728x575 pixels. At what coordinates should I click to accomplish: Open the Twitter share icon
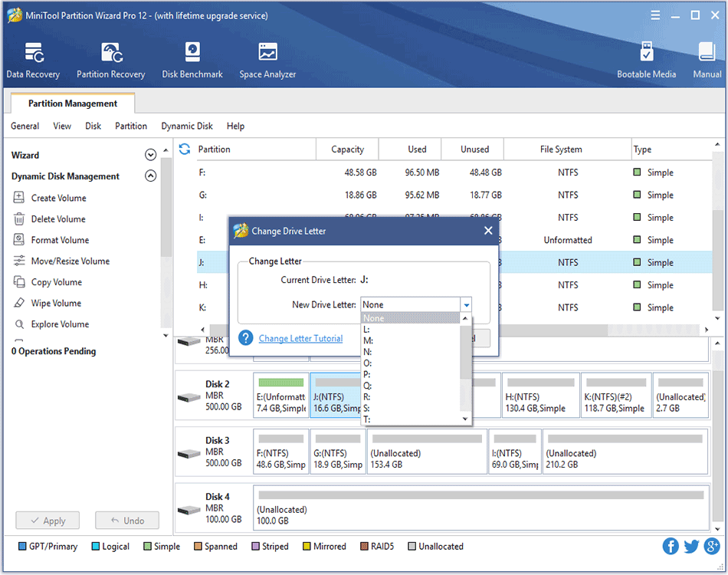[x=691, y=546]
